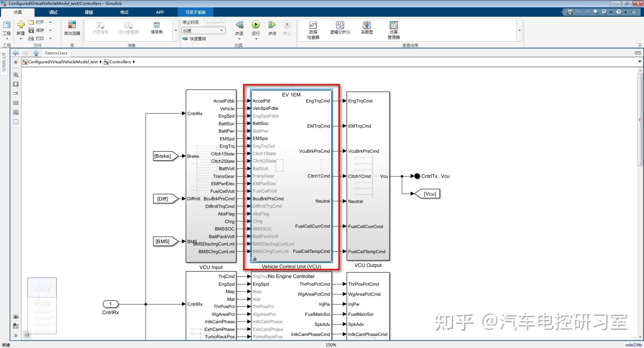Open the Logic Analyzer (逻辑分析仪)
This screenshot has height=348, width=644.
340,28
